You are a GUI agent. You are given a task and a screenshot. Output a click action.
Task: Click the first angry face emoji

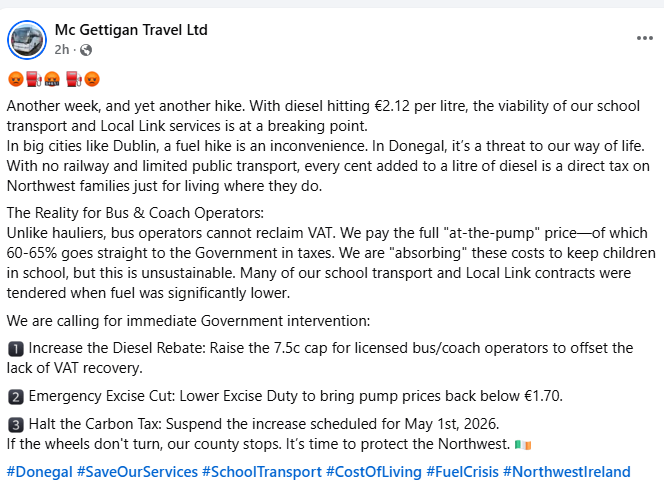15,79
